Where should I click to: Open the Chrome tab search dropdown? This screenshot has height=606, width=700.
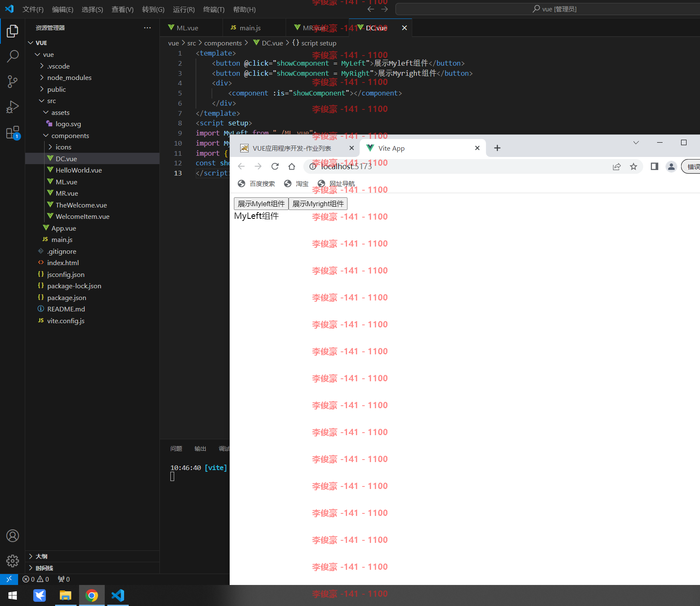click(636, 143)
